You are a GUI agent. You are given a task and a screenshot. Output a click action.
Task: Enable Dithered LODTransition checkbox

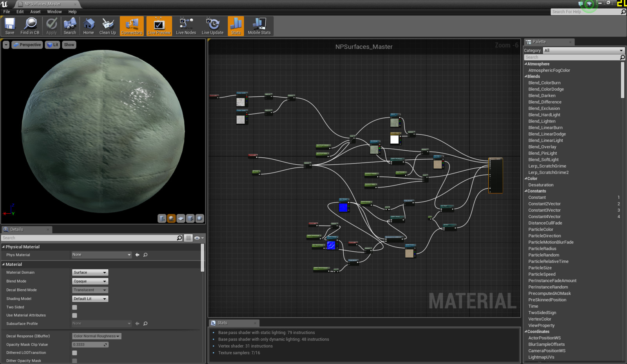coord(74,353)
